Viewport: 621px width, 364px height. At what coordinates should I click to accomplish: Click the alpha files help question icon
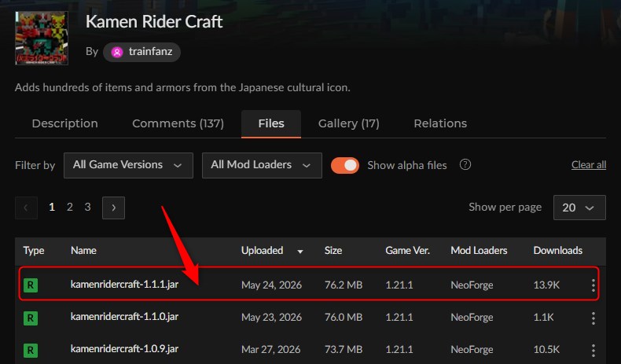[x=465, y=164]
